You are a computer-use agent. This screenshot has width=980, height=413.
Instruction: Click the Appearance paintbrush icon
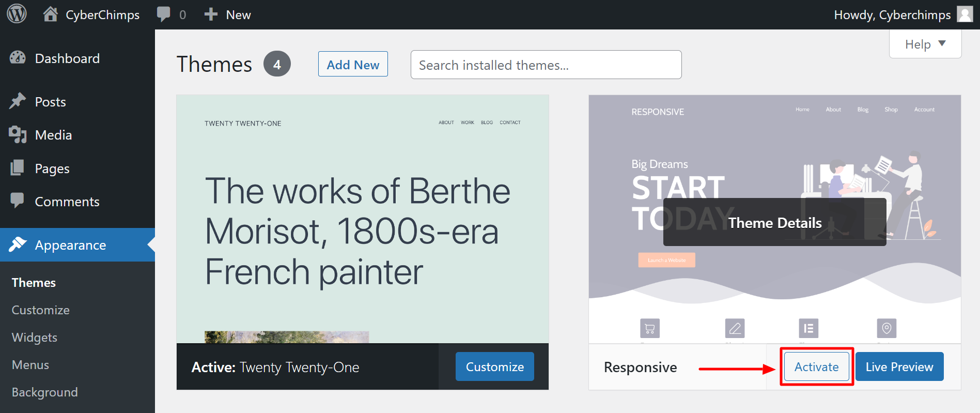point(18,244)
